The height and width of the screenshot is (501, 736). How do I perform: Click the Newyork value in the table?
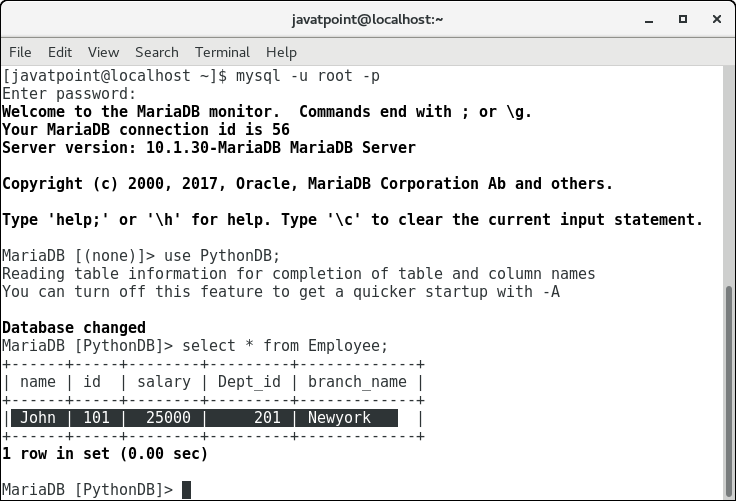click(x=339, y=418)
